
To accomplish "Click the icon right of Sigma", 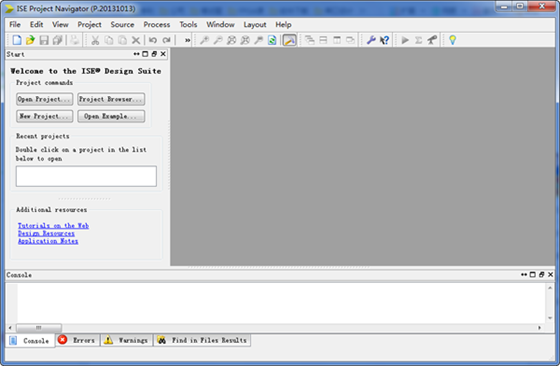I will [x=432, y=40].
